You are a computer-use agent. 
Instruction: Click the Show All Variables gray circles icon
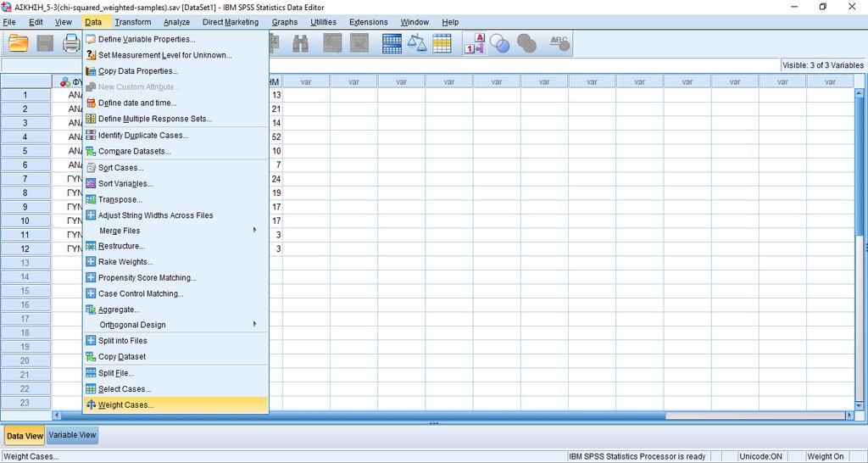click(x=526, y=43)
